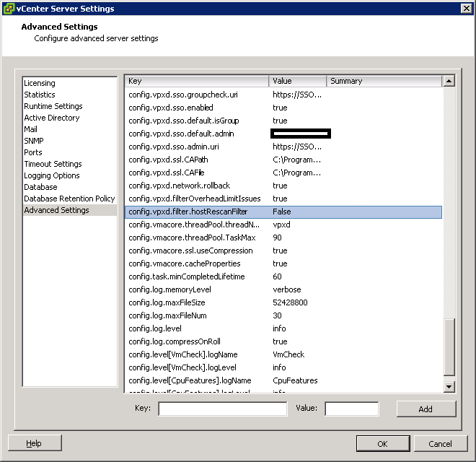Select row config.level[VmCheck].logLevel
Image resolution: width=476 pixels, height=462 pixels.
click(283, 367)
